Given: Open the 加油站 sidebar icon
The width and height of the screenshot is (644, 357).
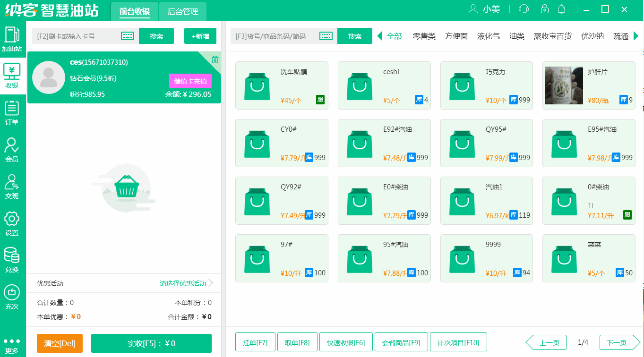Looking at the screenshot, I should (x=13, y=38).
